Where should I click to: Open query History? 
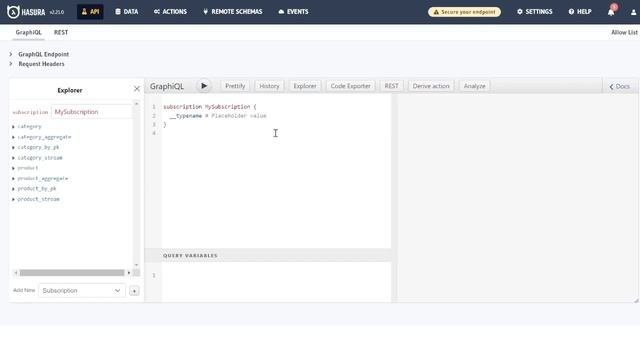[x=269, y=86]
